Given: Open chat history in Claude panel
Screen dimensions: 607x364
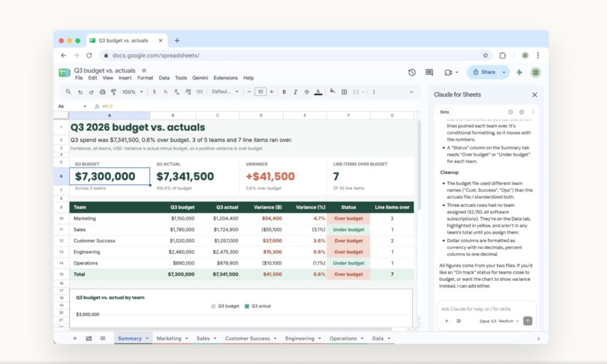Looking at the screenshot, I should (x=510, y=112).
